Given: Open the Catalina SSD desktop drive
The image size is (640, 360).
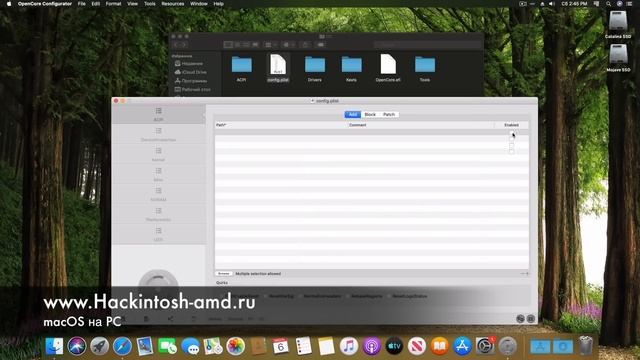Looking at the screenshot, I should (x=618, y=24).
